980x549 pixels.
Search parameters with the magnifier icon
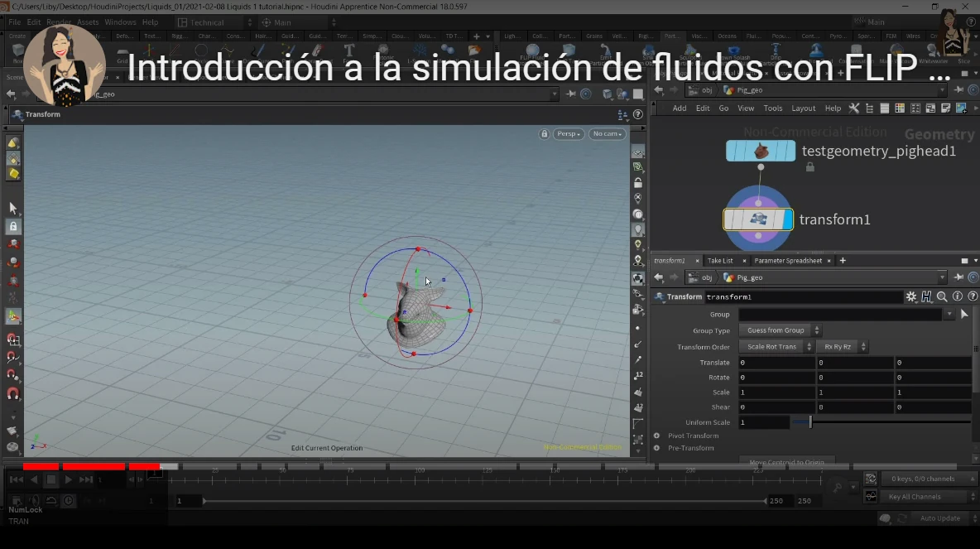pos(942,297)
